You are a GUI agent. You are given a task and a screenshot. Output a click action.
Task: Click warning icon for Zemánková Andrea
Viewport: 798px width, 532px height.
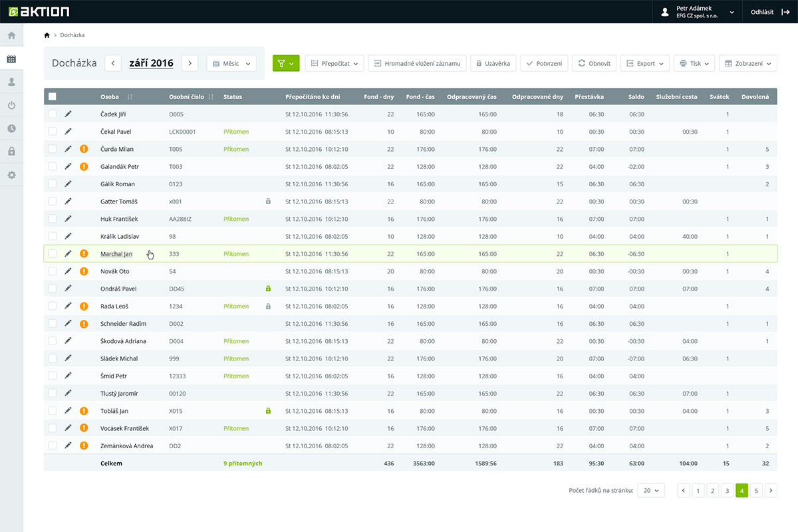click(x=84, y=446)
